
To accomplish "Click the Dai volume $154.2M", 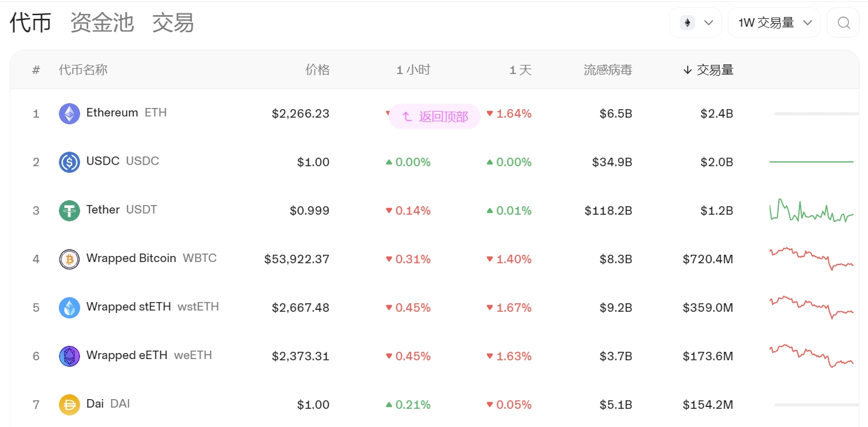I will [x=708, y=405].
